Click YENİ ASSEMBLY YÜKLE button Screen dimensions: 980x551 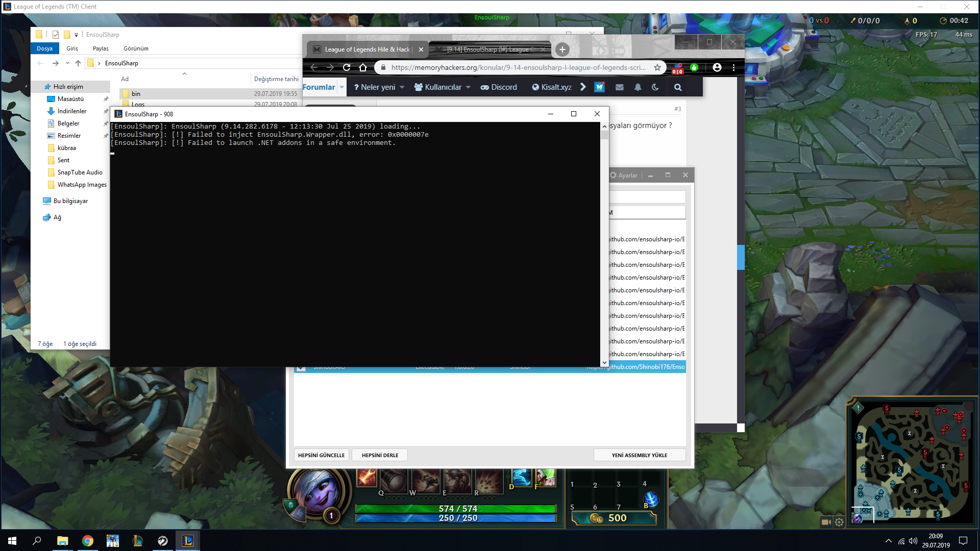(x=639, y=455)
